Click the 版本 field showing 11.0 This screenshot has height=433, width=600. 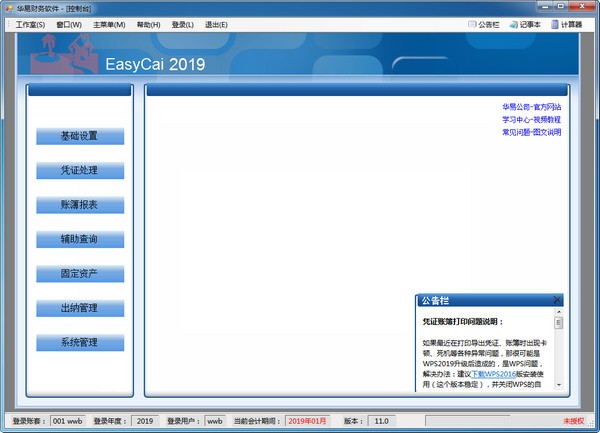(382, 421)
